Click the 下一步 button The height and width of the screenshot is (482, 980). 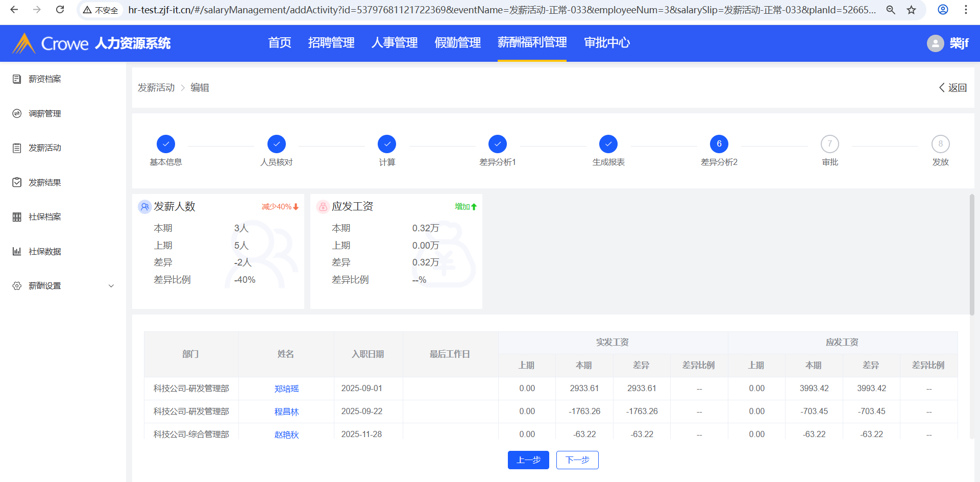point(577,460)
